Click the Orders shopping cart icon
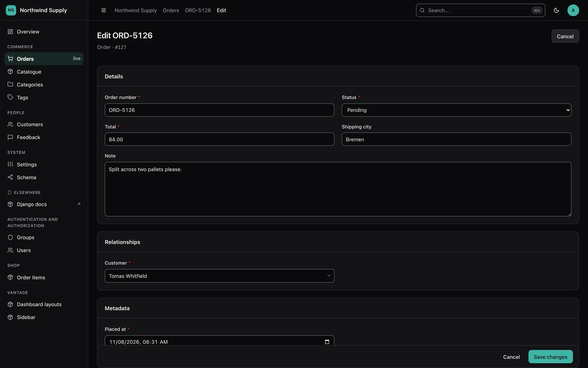The width and height of the screenshot is (588, 368). 10,59
